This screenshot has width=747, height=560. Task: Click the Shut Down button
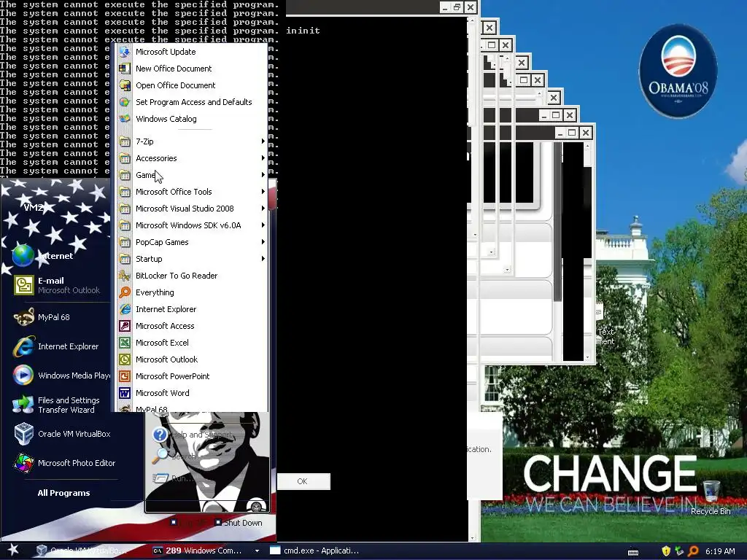239,523
